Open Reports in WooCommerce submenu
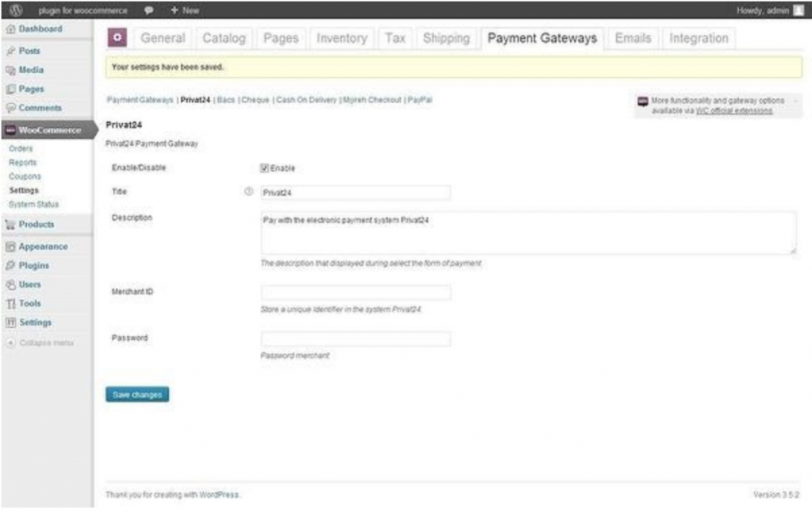The image size is (812, 513). click(23, 163)
